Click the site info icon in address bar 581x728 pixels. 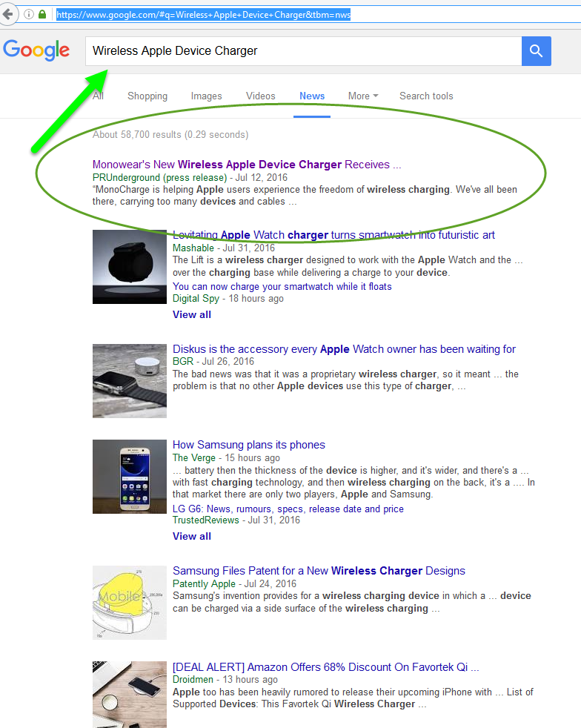(29, 14)
